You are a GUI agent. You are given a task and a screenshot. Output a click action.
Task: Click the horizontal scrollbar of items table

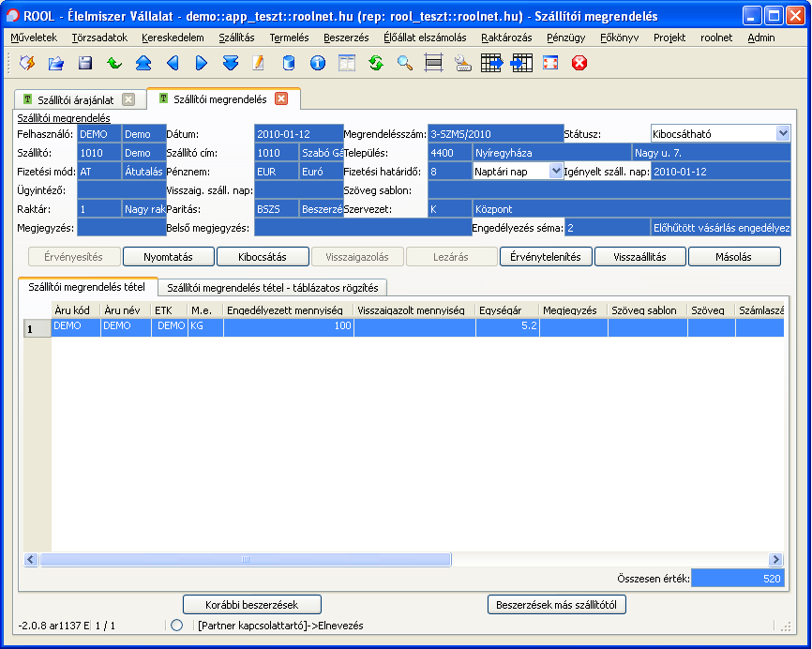[x=244, y=560]
